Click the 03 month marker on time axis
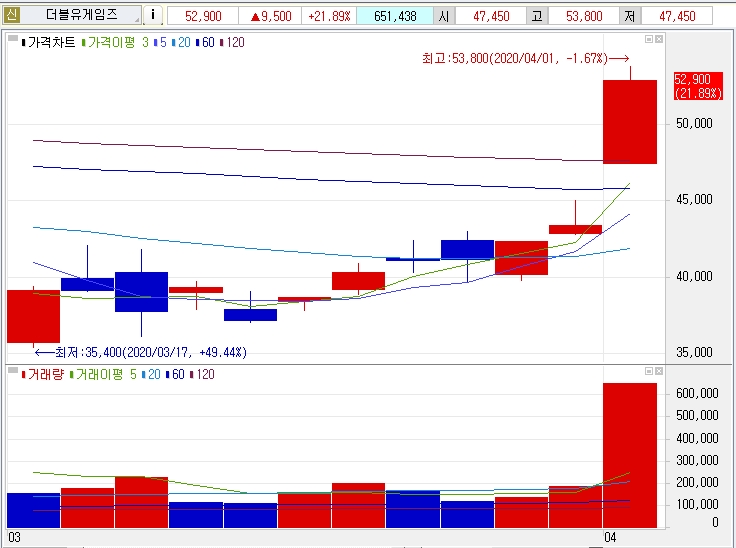The width and height of the screenshot is (736, 548). (15, 538)
